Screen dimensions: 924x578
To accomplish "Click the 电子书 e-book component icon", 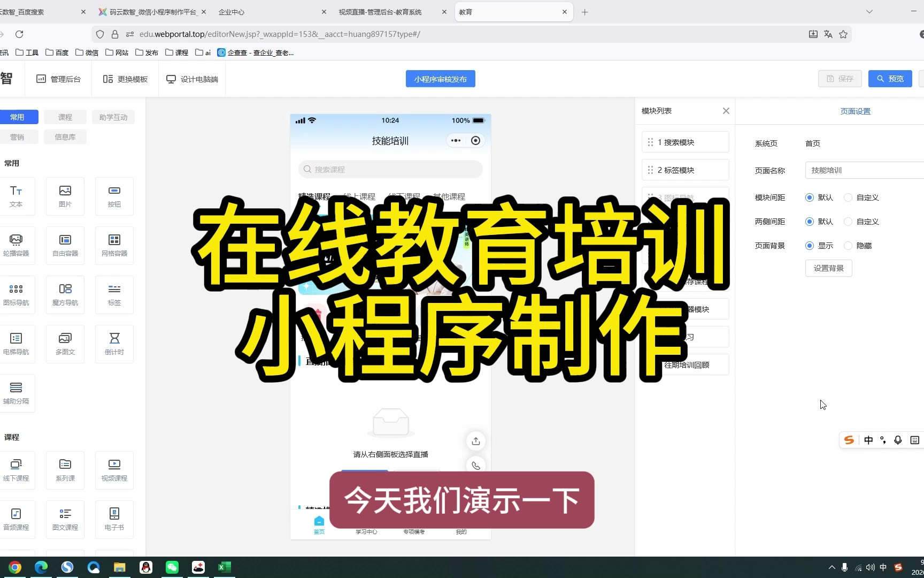I will pos(114,519).
